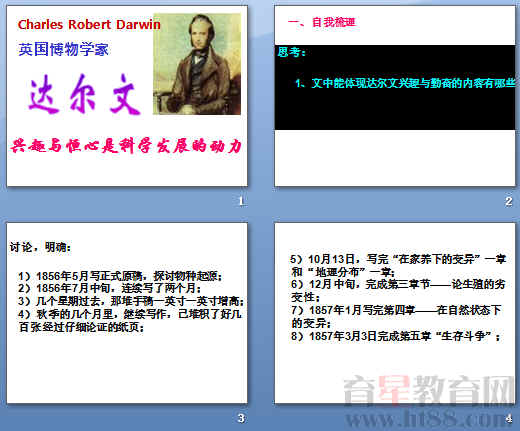Click slide number 1 label
Viewport: 520px width, 431px height.
point(241,201)
